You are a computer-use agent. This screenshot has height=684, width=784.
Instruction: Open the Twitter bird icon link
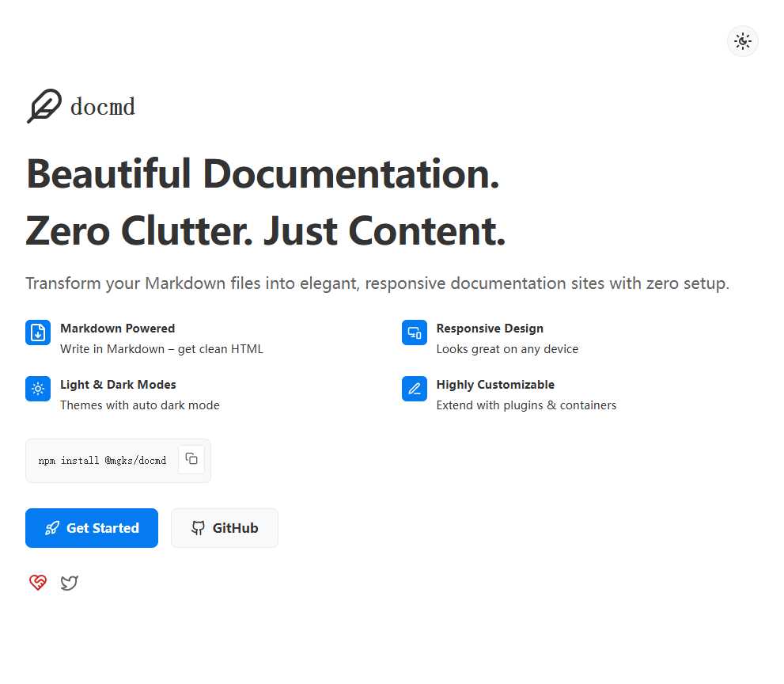click(70, 583)
